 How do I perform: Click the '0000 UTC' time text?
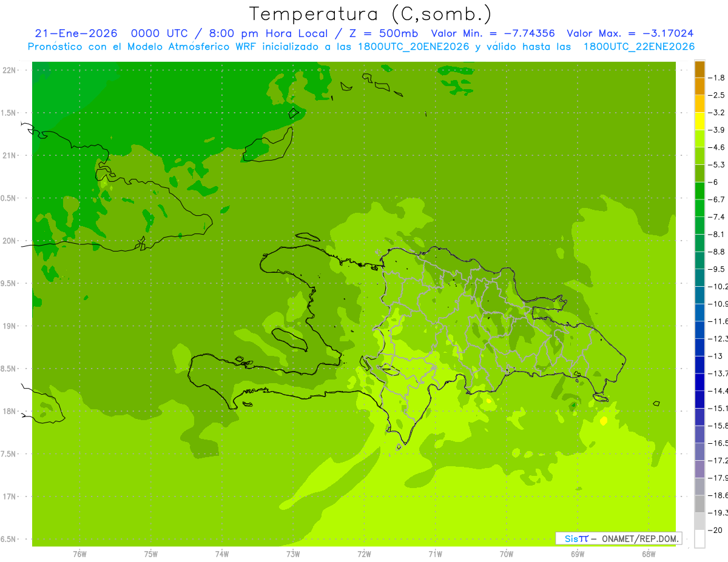(159, 34)
